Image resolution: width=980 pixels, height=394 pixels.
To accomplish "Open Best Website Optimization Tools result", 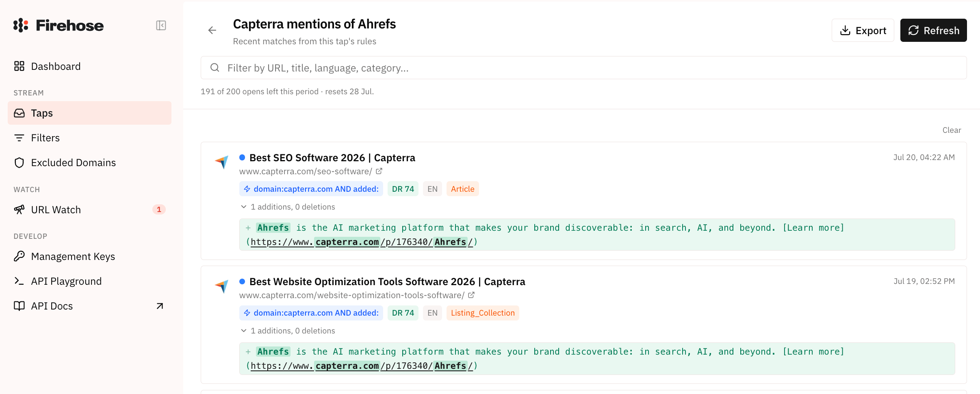I will click(387, 281).
